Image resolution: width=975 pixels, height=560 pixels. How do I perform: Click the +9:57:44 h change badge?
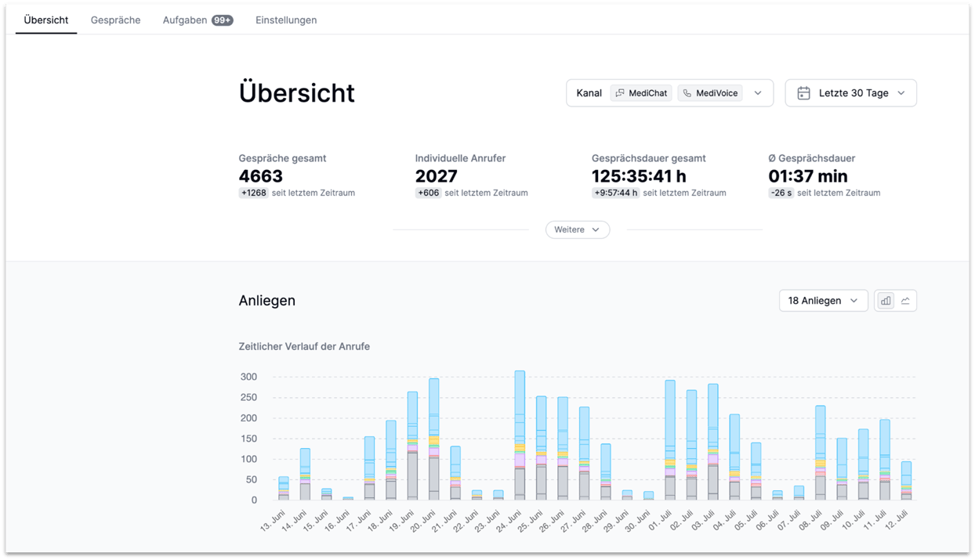click(615, 193)
